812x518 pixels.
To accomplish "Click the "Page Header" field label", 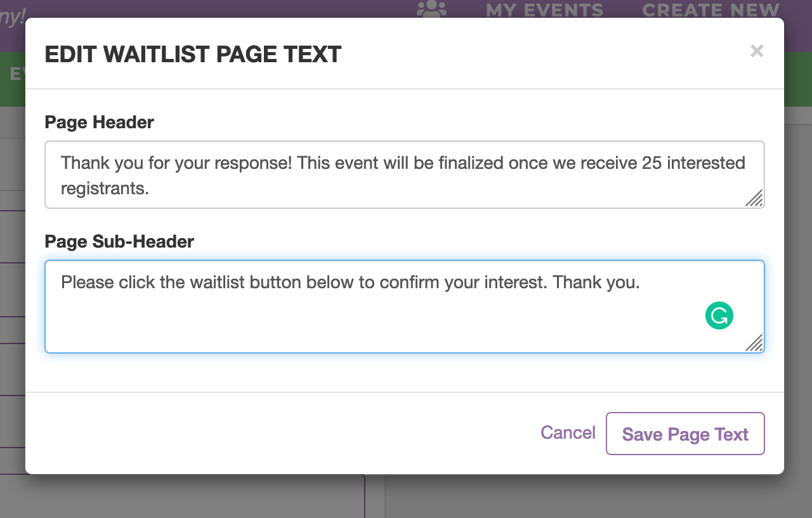I will tap(100, 122).
